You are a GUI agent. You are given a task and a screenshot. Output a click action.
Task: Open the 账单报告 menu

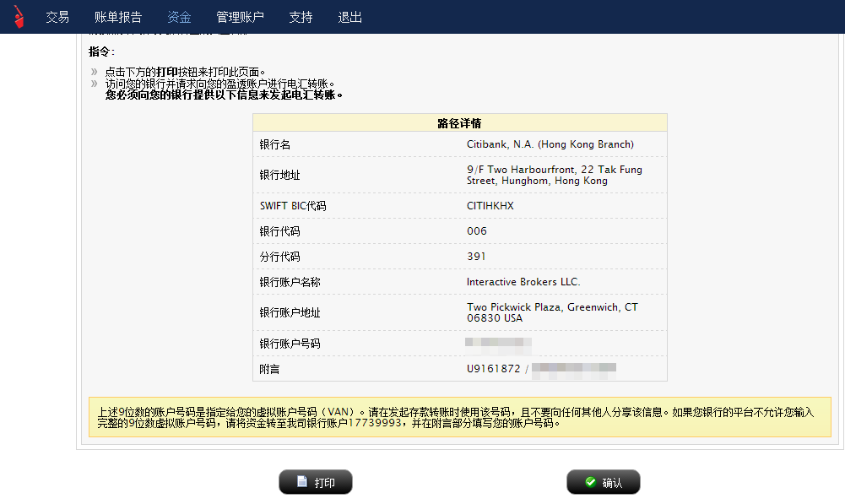[x=118, y=17]
